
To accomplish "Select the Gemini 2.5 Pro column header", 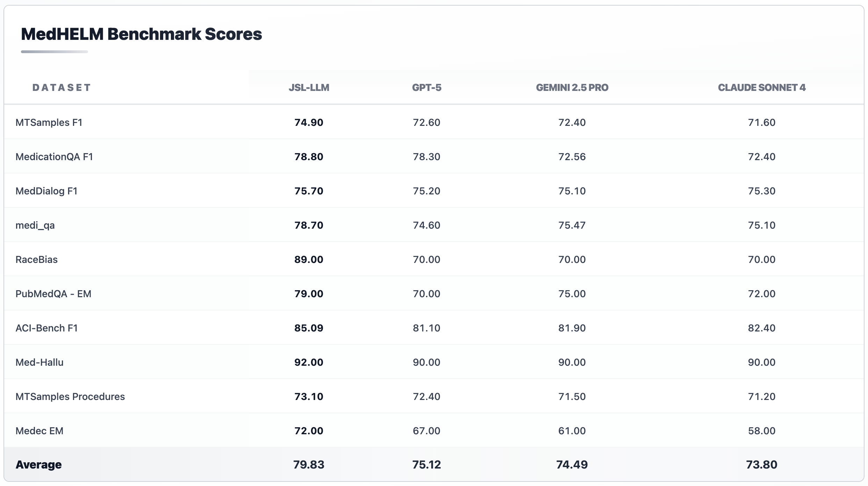I will coord(572,87).
